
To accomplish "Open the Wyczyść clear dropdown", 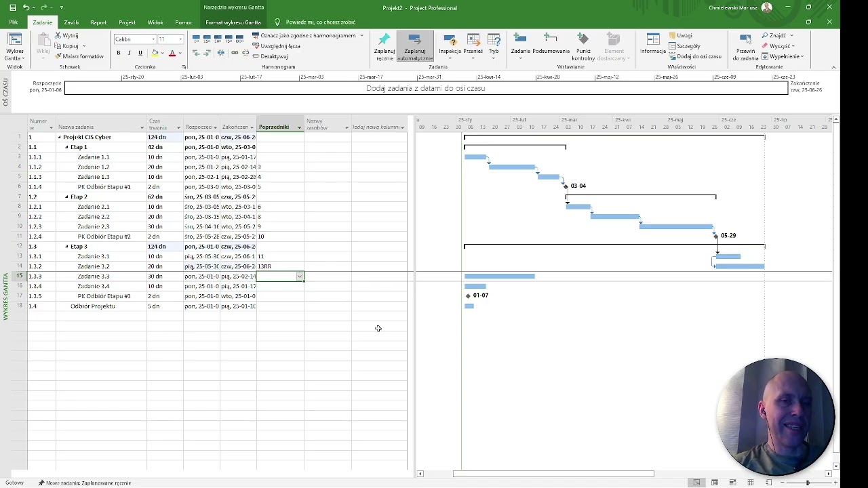I will click(778, 46).
